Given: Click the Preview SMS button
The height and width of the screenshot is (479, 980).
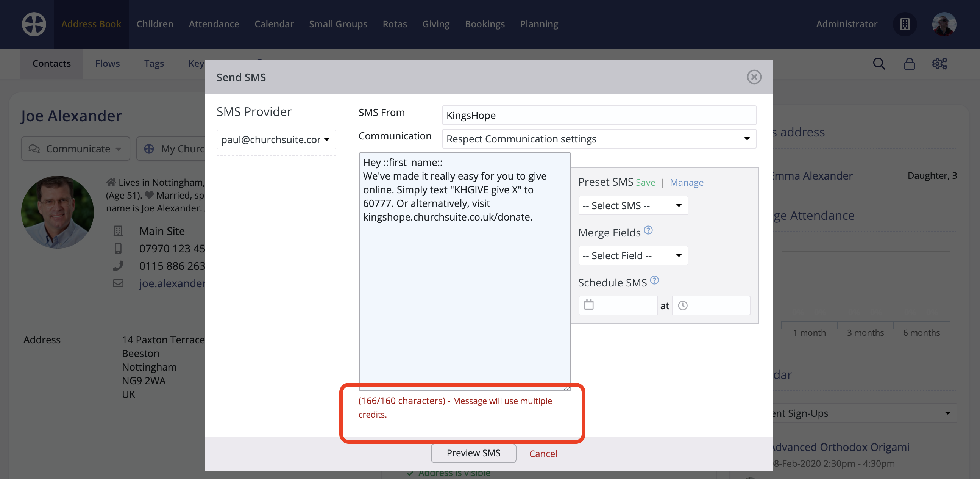Looking at the screenshot, I should [473, 453].
